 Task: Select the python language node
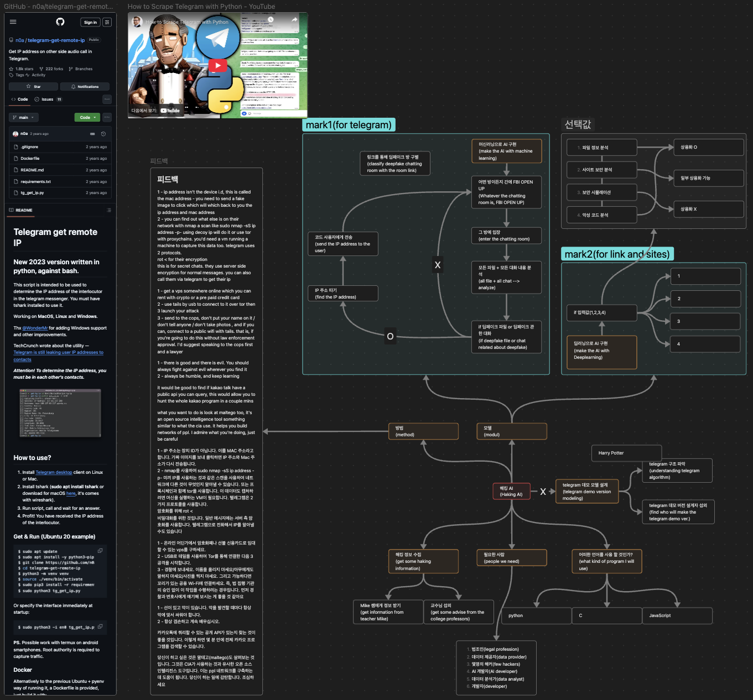coord(536,615)
